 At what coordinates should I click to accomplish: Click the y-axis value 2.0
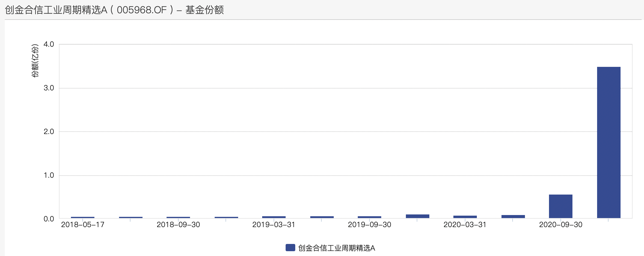click(x=49, y=132)
